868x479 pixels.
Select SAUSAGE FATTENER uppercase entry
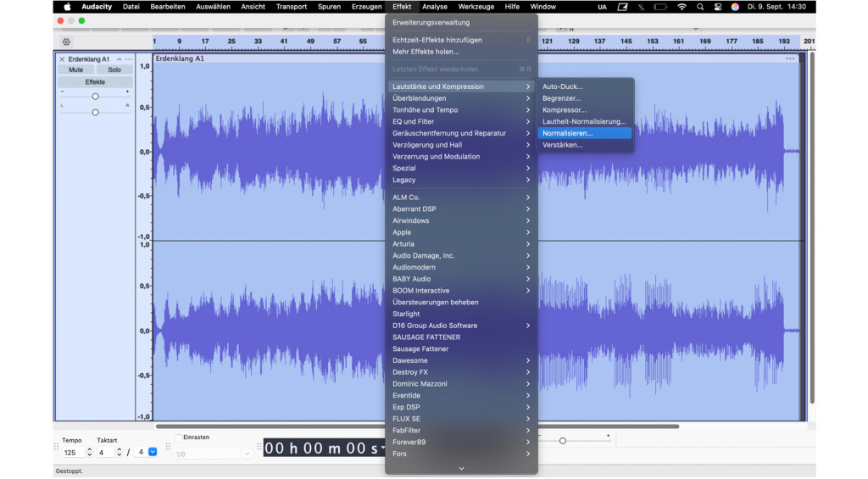coord(460,337)
